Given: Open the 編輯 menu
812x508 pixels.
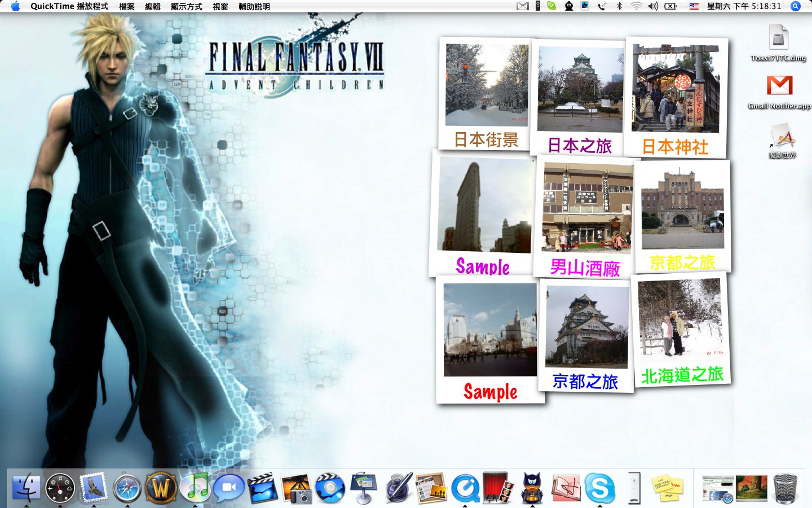Looking at the screenshot, I should click(153, 6).
